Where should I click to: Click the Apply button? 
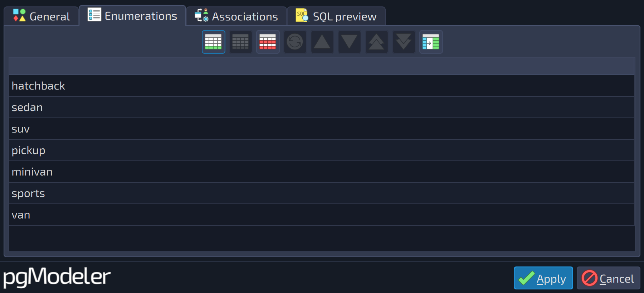pyautogui.click(x=543, y=278)
